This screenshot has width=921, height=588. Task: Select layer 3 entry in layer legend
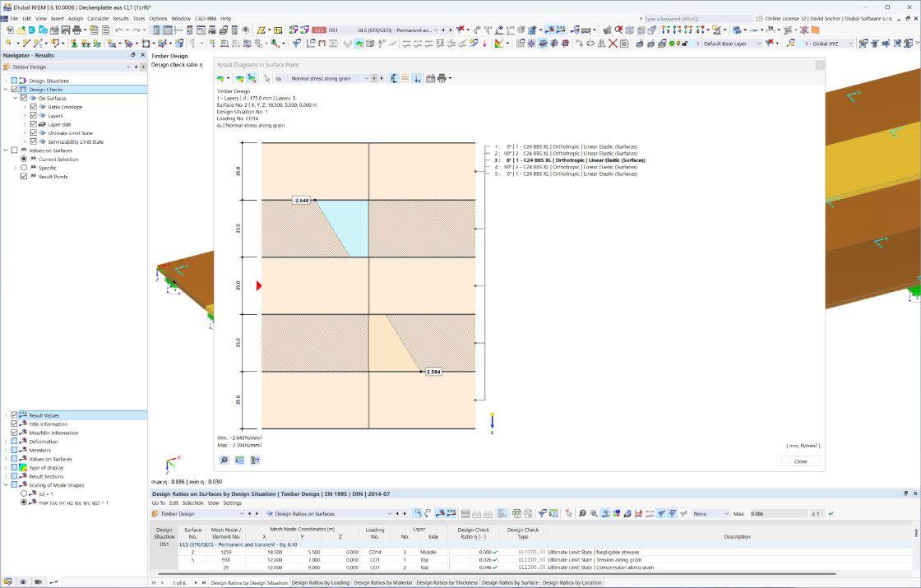coord(570,160)
